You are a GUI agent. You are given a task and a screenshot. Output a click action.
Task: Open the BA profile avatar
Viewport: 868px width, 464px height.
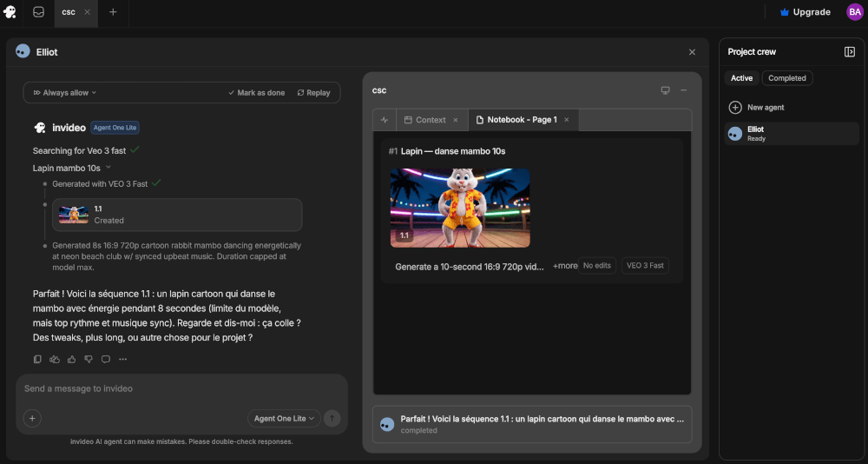pyautogui.click(x=854, y=12)
